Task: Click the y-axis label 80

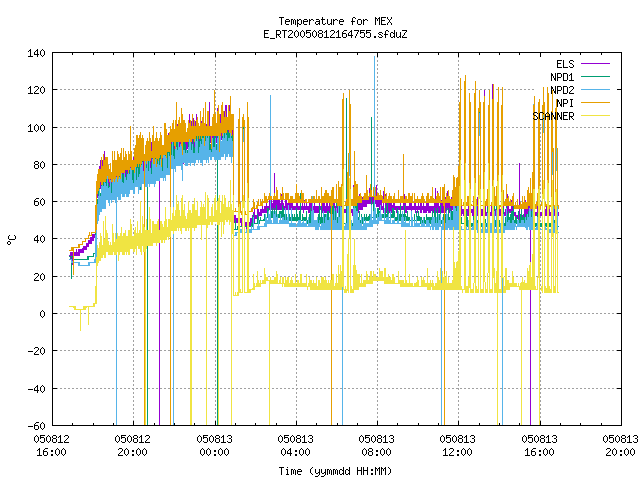Action: coord(39,165)
